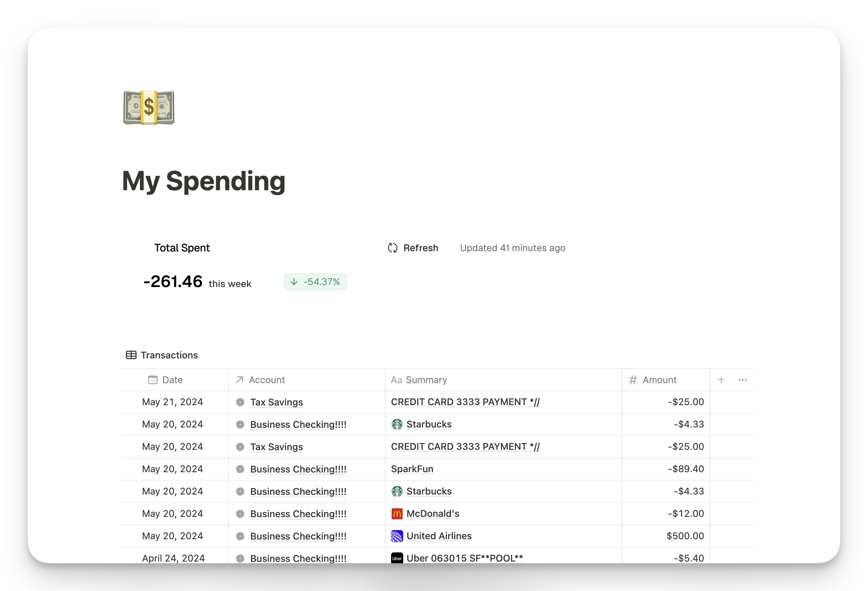Click the Date column header
The height and width of the screenshot is (591, 868).
174,380
